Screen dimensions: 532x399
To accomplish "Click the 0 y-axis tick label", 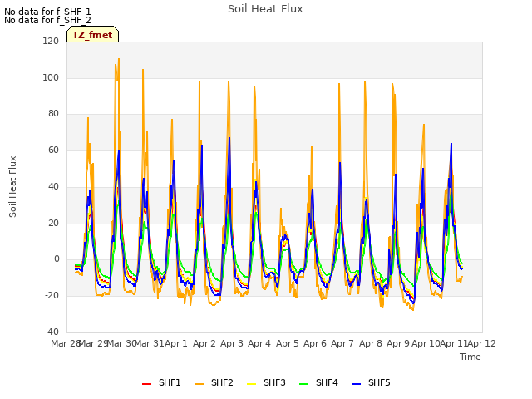I will (x=57, y=259).
